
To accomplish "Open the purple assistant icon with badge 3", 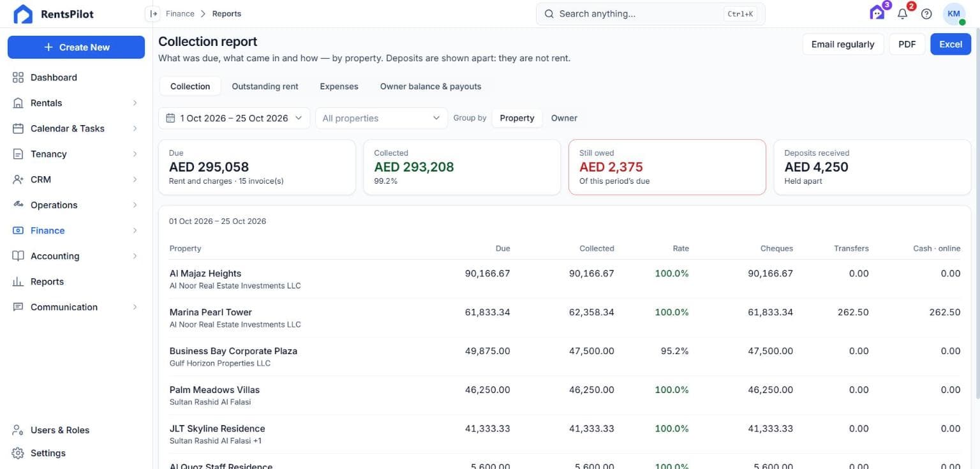I will (877, 13).
